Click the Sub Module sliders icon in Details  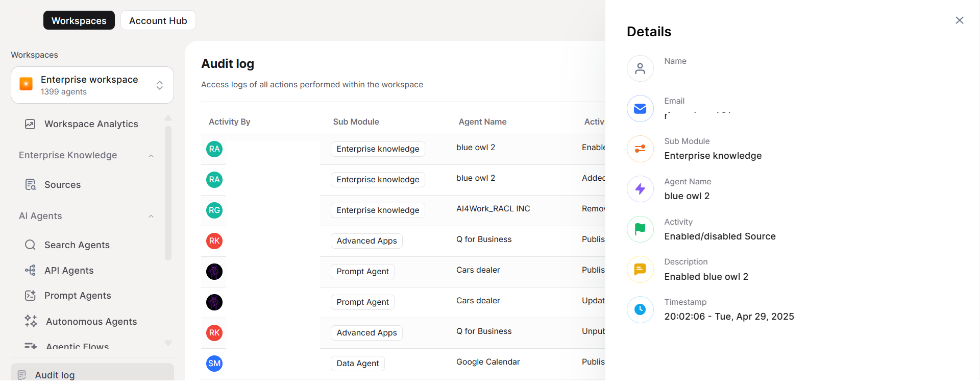pos(640,149)
